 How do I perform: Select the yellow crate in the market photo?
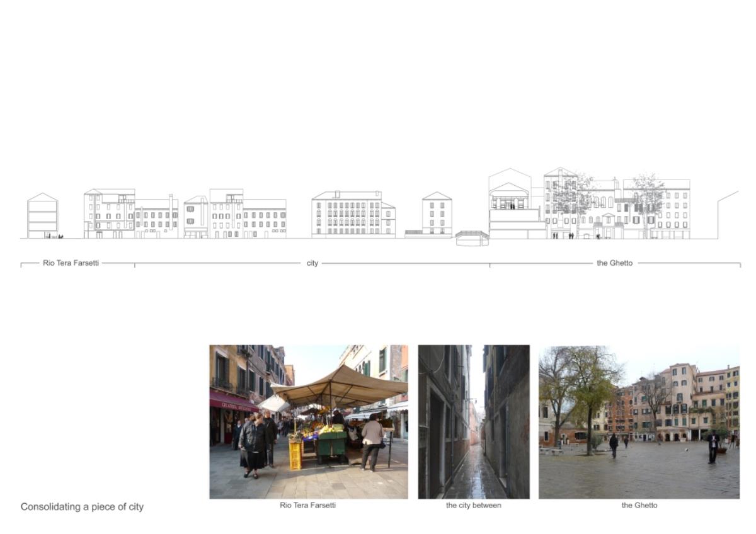(x=295, y=455)
